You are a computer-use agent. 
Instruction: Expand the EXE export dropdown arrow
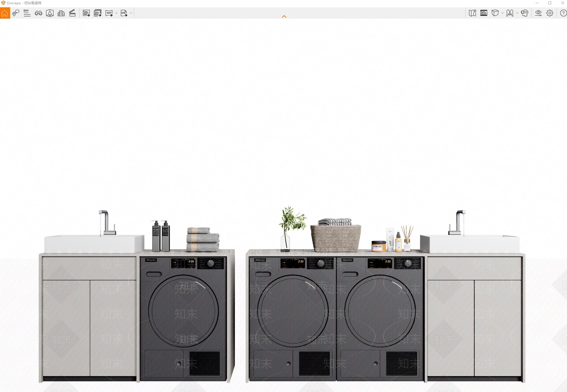tap(131, 13)
